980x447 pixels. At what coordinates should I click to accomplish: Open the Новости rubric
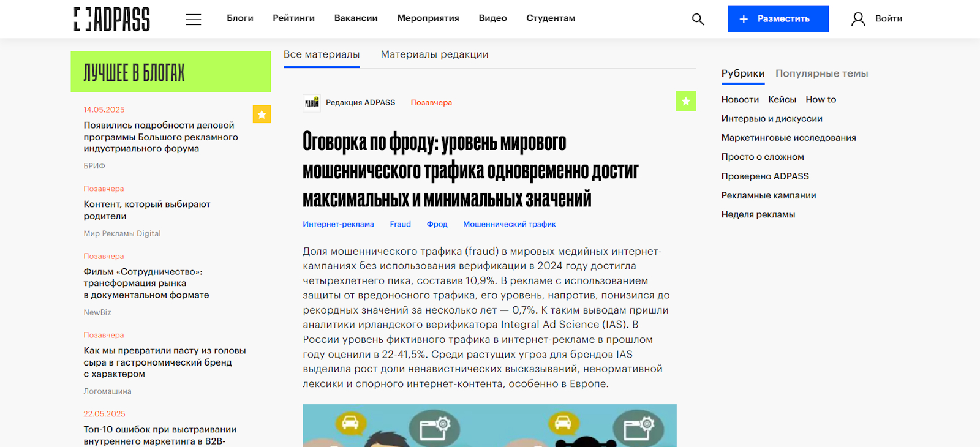[740, 99]
